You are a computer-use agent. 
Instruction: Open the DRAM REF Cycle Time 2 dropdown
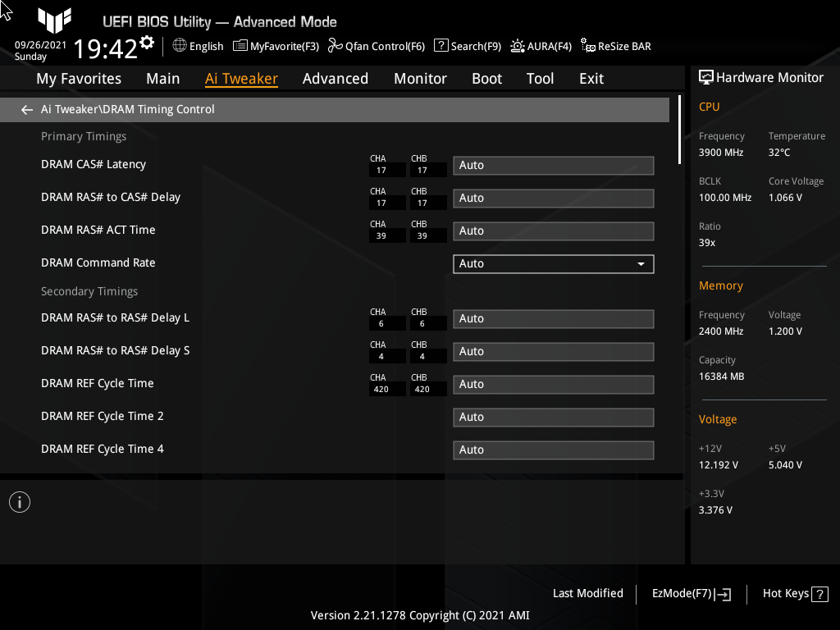point(553,417)
